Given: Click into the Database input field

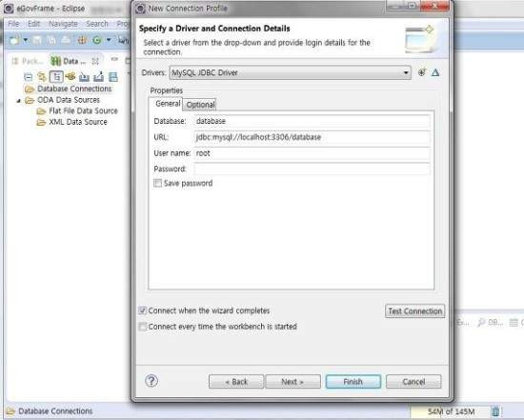Looking at the screenshot, I should pos(312,121).
